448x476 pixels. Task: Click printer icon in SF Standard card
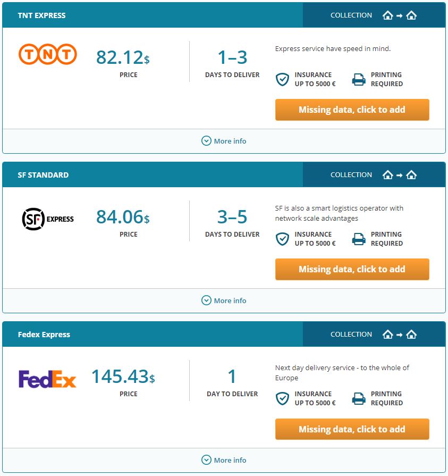[359, 239]
